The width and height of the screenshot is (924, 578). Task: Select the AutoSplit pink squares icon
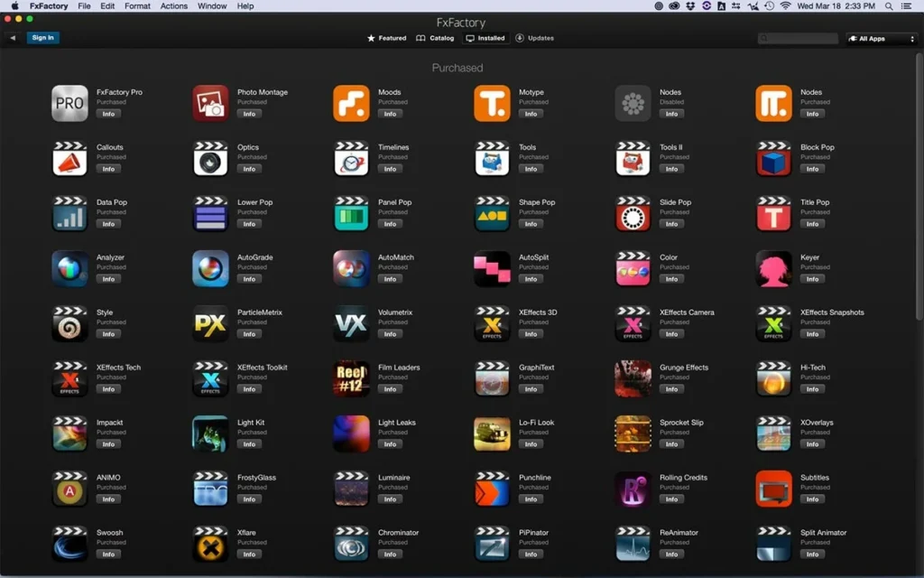(x=492, y=268)
